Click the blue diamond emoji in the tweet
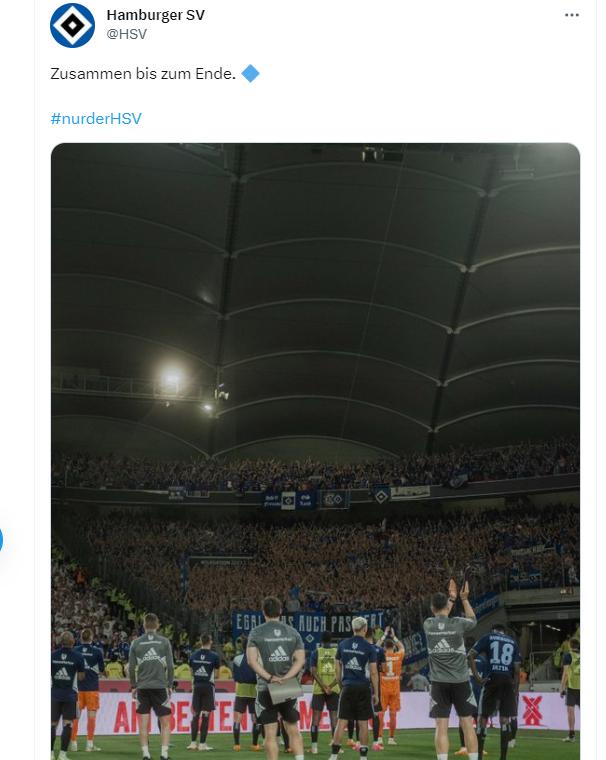This screenshot has height=760, width=606. (x=251, y=74)
